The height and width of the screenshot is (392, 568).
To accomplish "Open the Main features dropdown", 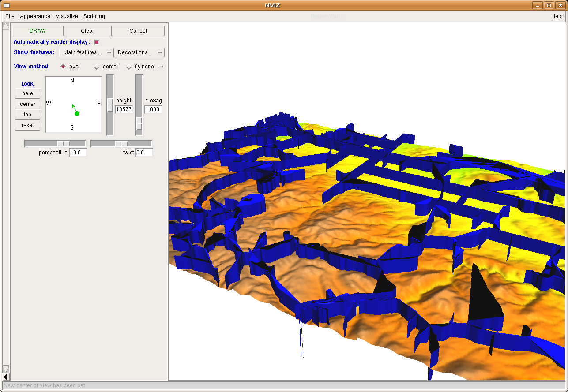I will pyautogui.click(x=87, y=52).
